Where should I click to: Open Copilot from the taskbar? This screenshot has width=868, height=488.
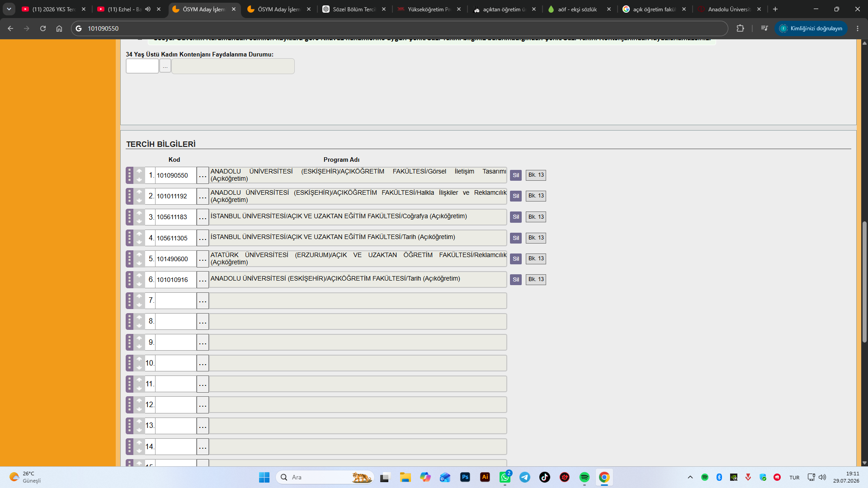(x=425, y=477)
